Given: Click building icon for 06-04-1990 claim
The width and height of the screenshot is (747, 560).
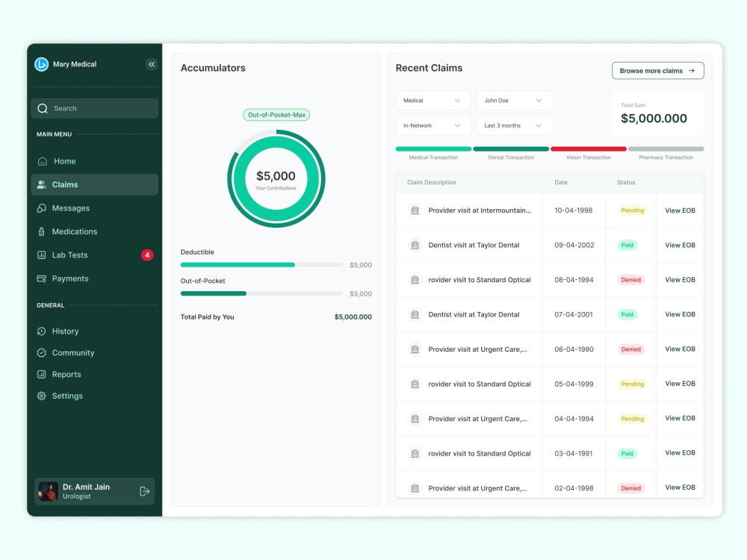Looking at the screenshot, I should click(415, 349).
